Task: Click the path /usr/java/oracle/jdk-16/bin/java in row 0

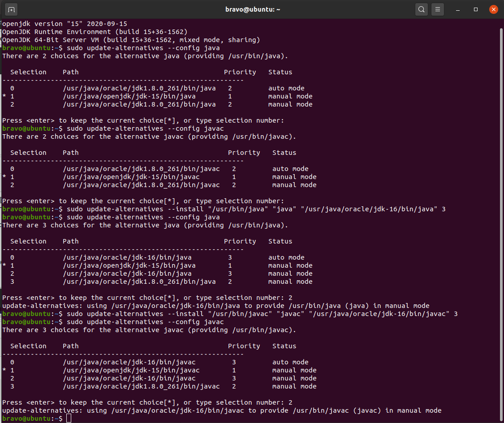Action: coord(127,257)
